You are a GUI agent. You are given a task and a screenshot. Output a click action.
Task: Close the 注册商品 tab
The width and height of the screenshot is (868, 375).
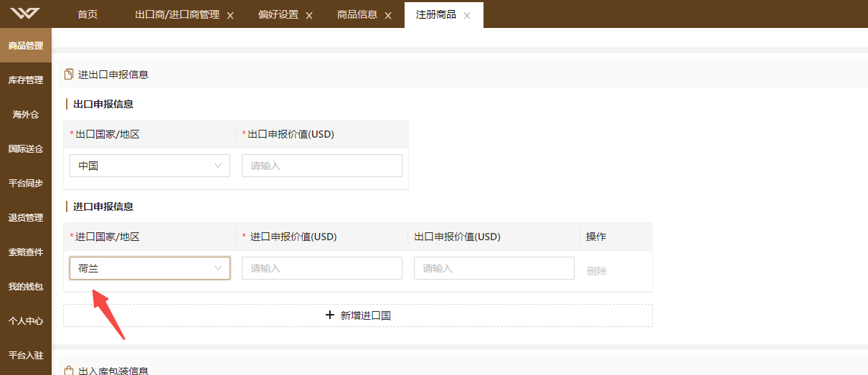[467, 15]
